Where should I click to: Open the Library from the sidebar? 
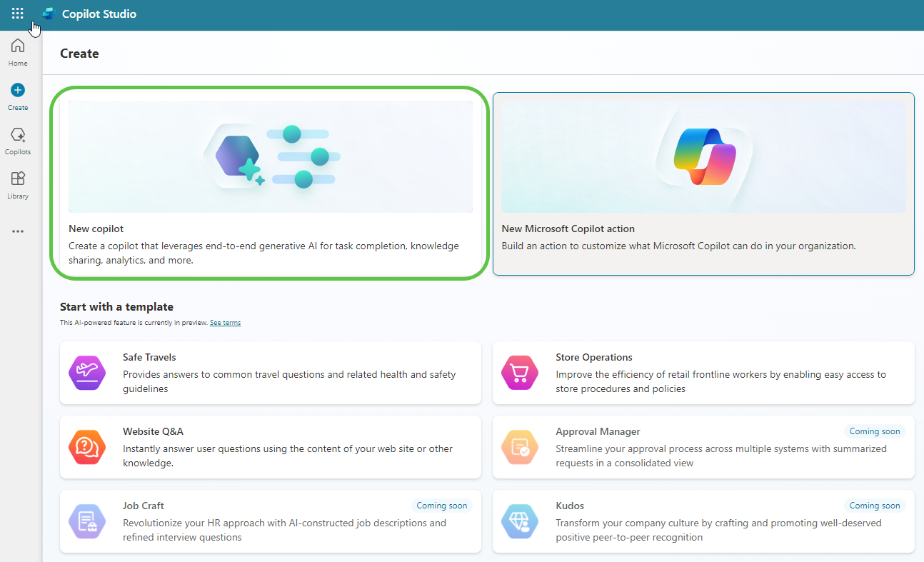(x=17, y=184)
